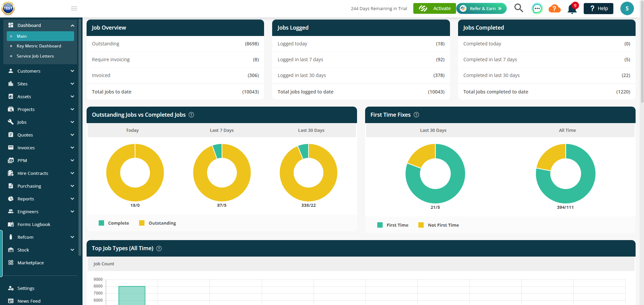Click the All Time first-time-fixes donut
This screenshot has width=644, height=305.
click(566, 174)
